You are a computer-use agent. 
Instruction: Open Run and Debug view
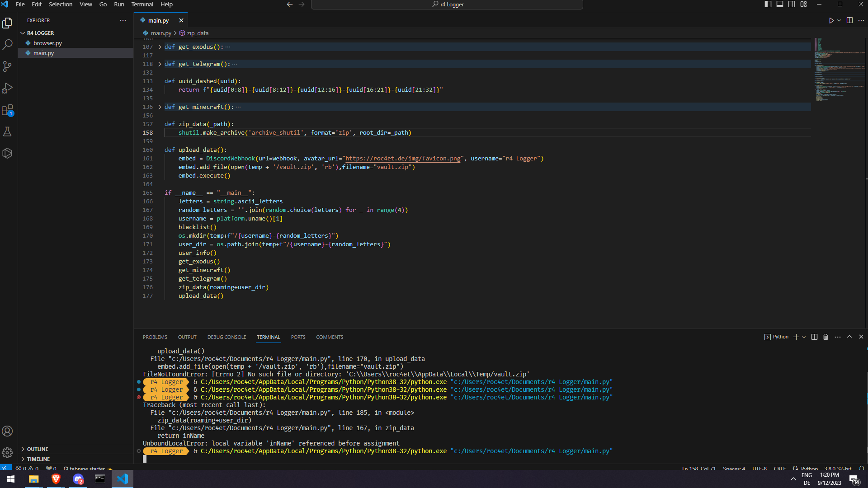[x=7, y=88]
